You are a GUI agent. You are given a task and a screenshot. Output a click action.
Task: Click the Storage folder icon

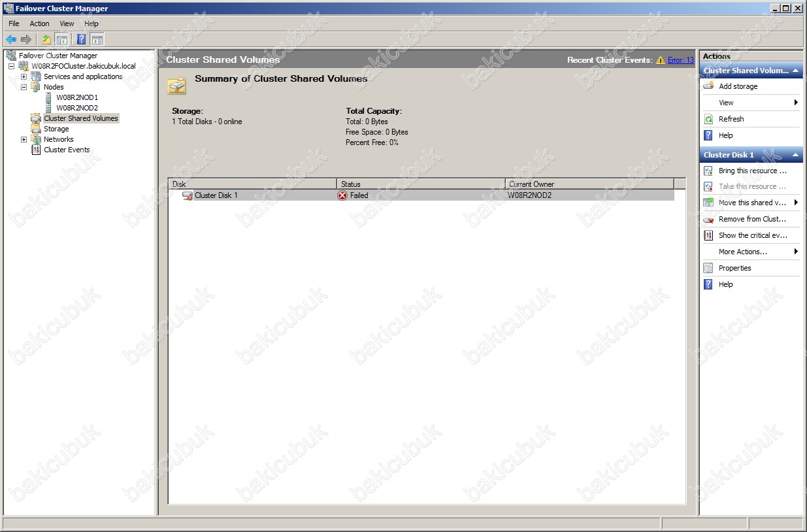[x=36, y=129]
